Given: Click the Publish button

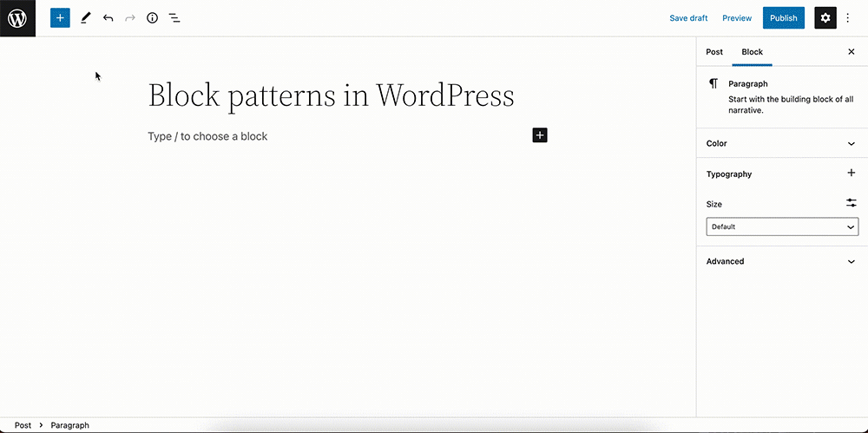Looking at the screenshot, I should 783,18.
